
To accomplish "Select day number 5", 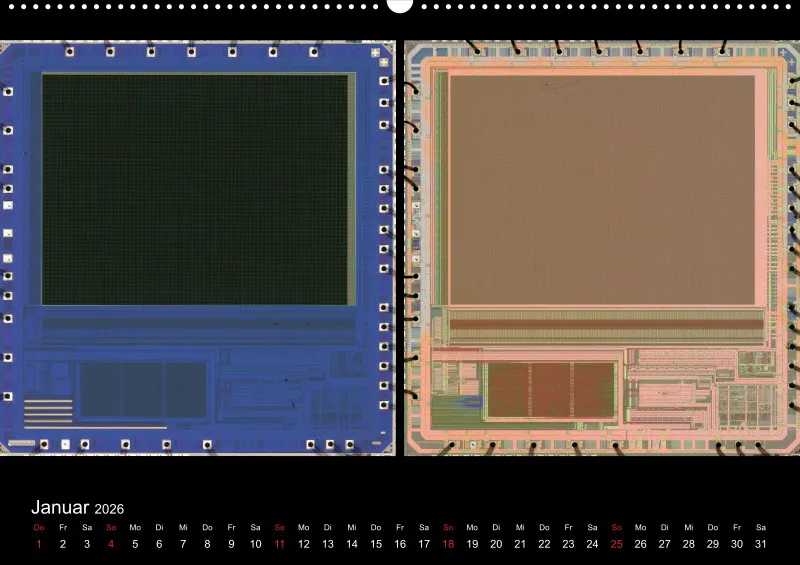I will click(x=135, y=544).
